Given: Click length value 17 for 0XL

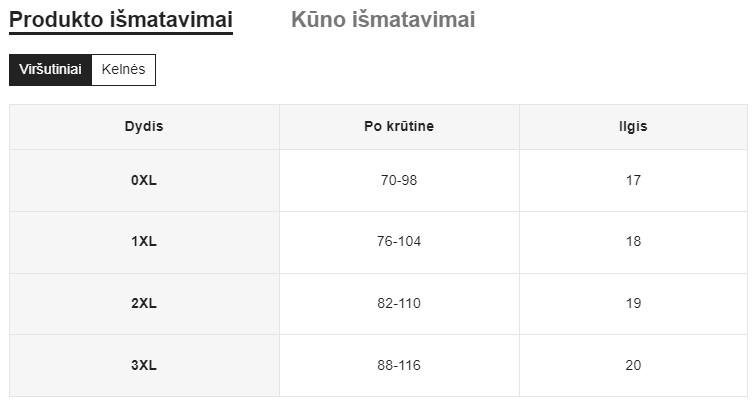Looking at the screenshot, I should point(633,181).
